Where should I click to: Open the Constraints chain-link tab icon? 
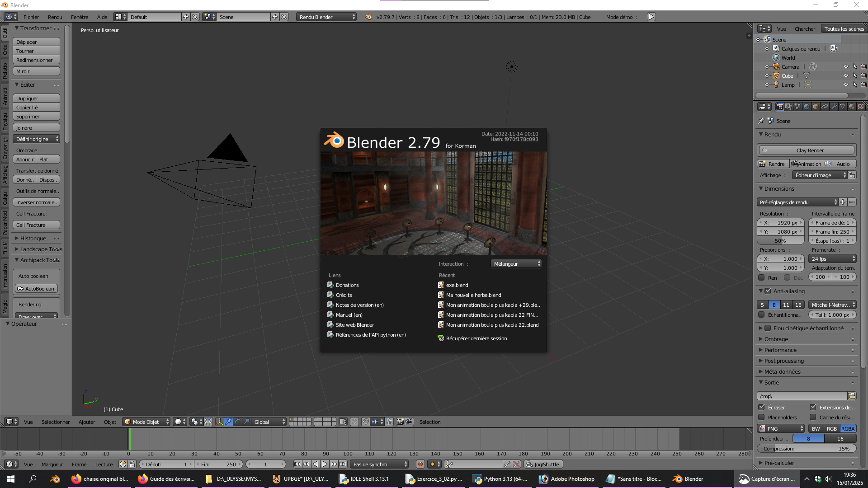coord(825,107)
